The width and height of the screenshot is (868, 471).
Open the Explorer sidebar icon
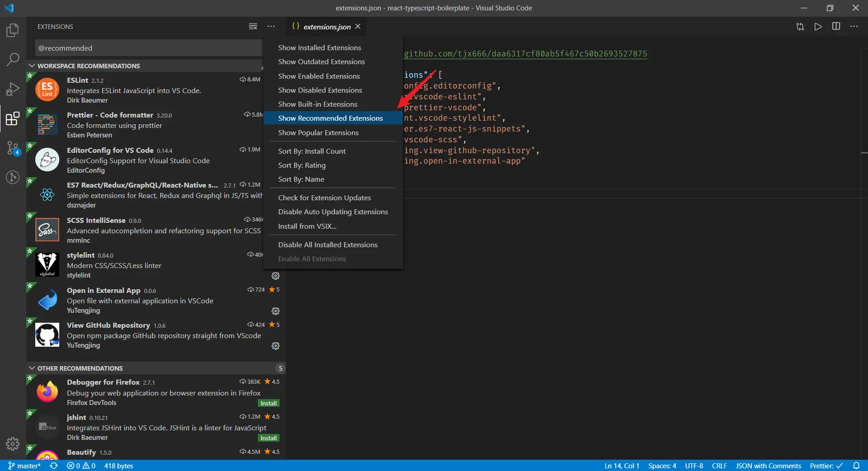pyautogui.click(x=12, y=30)
